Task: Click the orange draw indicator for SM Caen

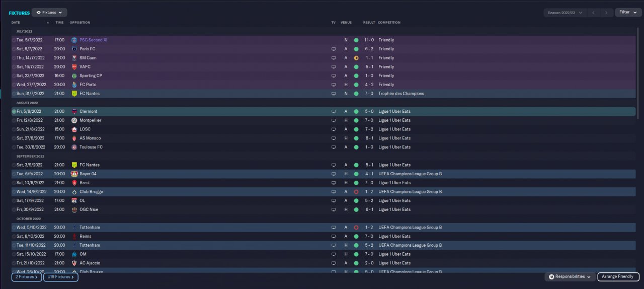Action: coord(356,58)
